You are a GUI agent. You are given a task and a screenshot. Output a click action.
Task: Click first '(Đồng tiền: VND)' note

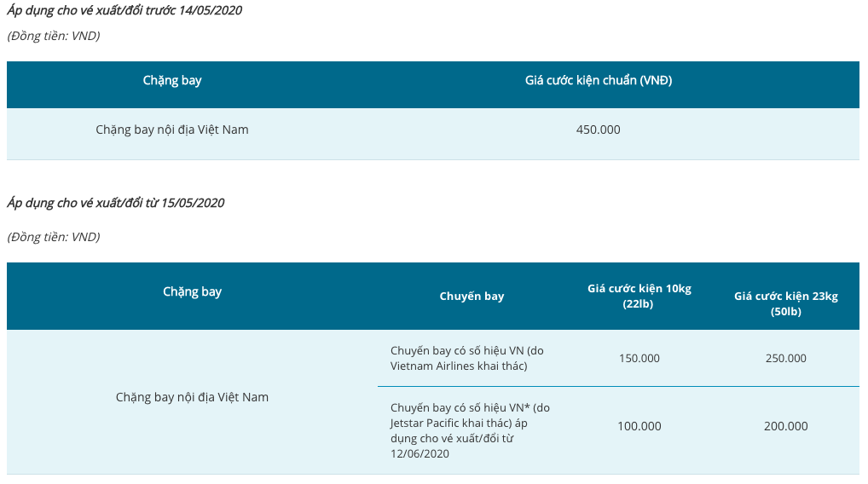click(54, 36)
